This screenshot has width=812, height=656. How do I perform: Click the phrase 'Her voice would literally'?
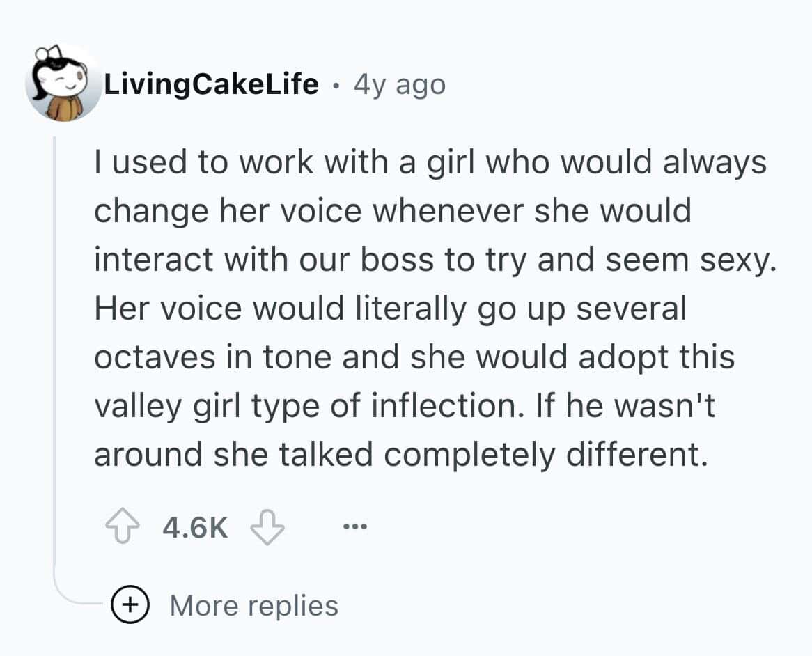[x=279, y=309]
